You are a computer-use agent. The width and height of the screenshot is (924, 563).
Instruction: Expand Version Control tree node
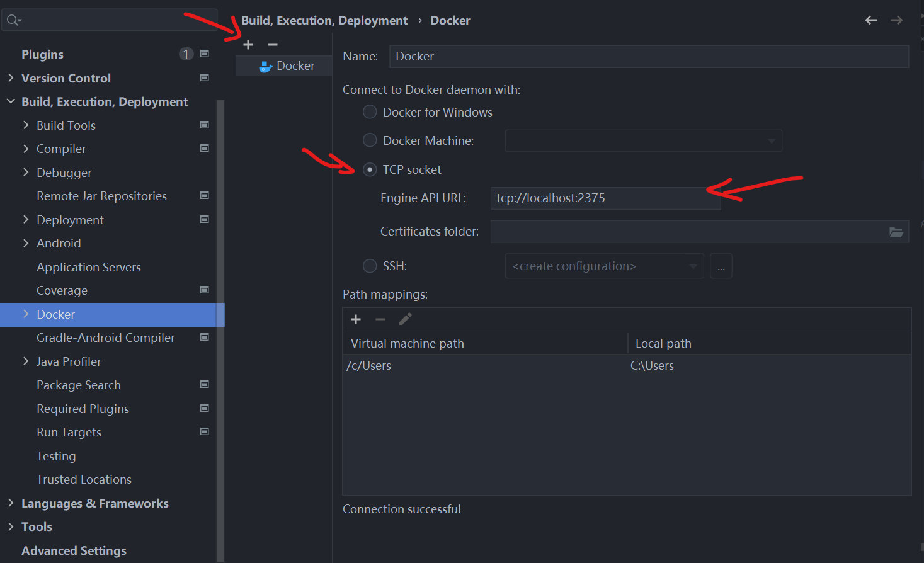click(11, 77)
